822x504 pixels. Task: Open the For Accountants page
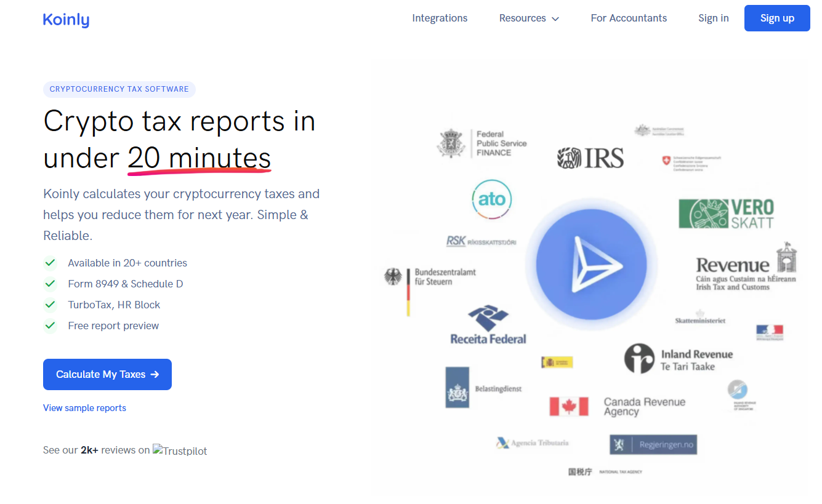[x=629, y=18]
